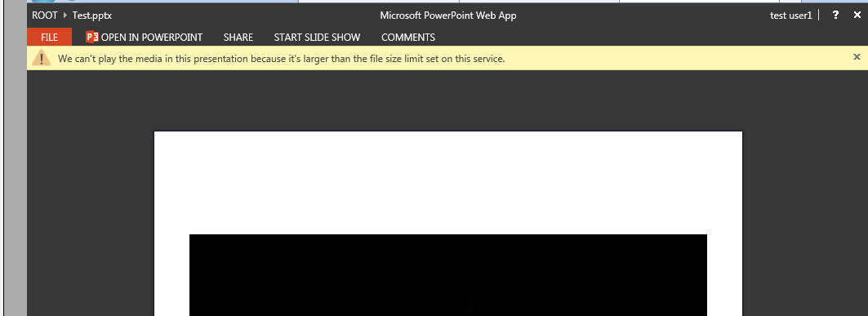Click the Microsoft PowerPoint Web App title

point(447,16)
